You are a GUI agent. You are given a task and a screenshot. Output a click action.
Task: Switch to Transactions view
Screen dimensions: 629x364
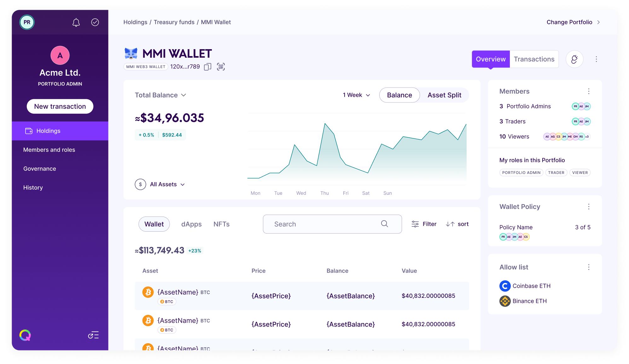tap(534, 59)
